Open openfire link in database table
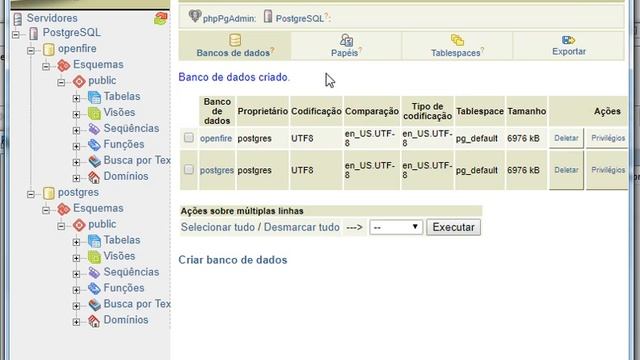This screenshot has width=640, height=360. (216, 138)
